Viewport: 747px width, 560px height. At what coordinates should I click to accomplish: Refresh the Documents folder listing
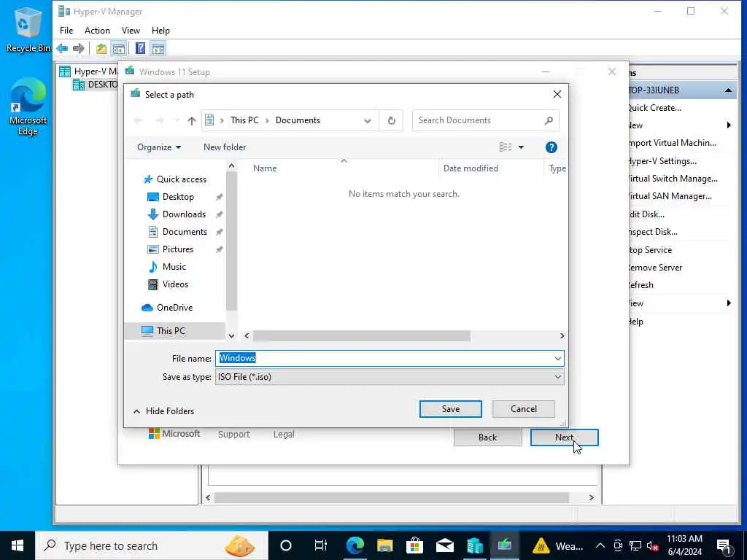click(391, 120)
